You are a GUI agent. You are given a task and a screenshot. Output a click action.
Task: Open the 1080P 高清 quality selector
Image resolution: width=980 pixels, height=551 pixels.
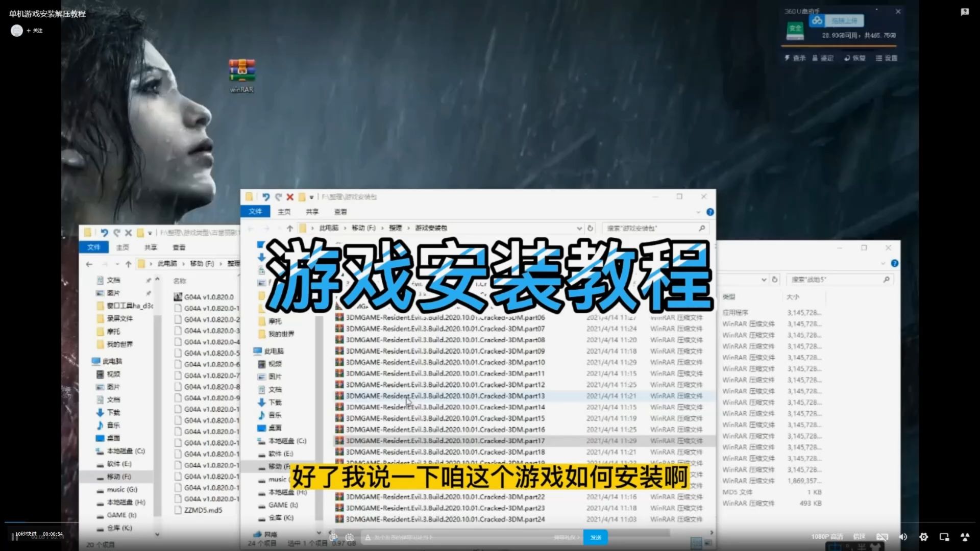(x=827, y=537)
